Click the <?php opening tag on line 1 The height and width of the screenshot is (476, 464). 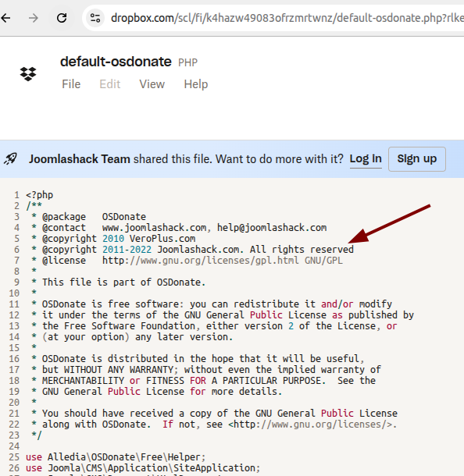(40, 195)
